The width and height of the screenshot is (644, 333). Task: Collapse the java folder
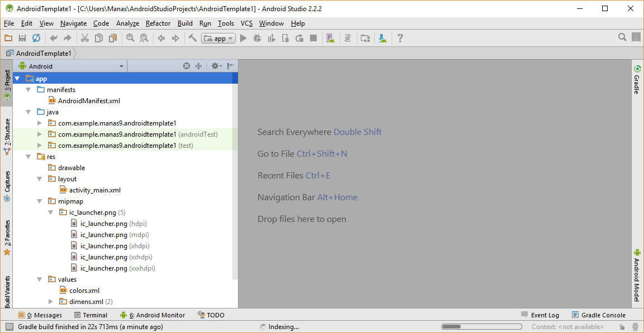click(x=28, y=112)
